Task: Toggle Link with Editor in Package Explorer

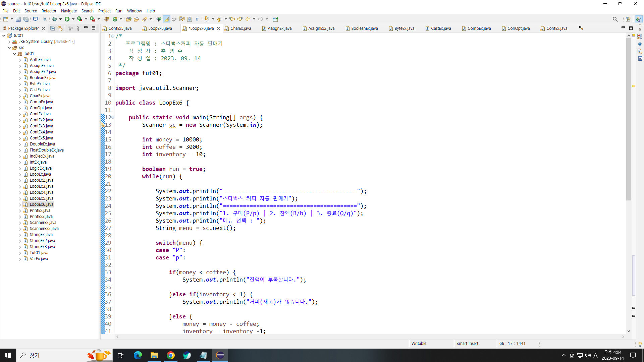Action: pyautogui.click(x=60, y=28)
